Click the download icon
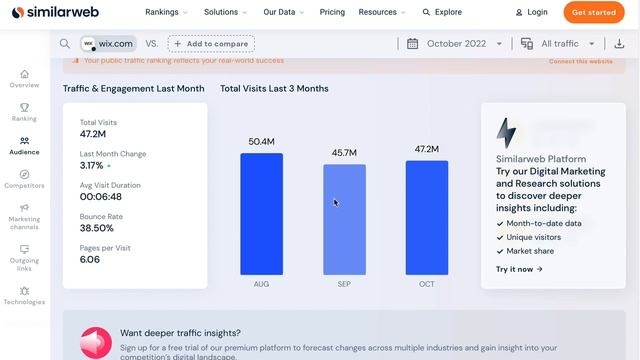This screenshot has height=360, width=640. pyautogui.click(x=619, y=44)
